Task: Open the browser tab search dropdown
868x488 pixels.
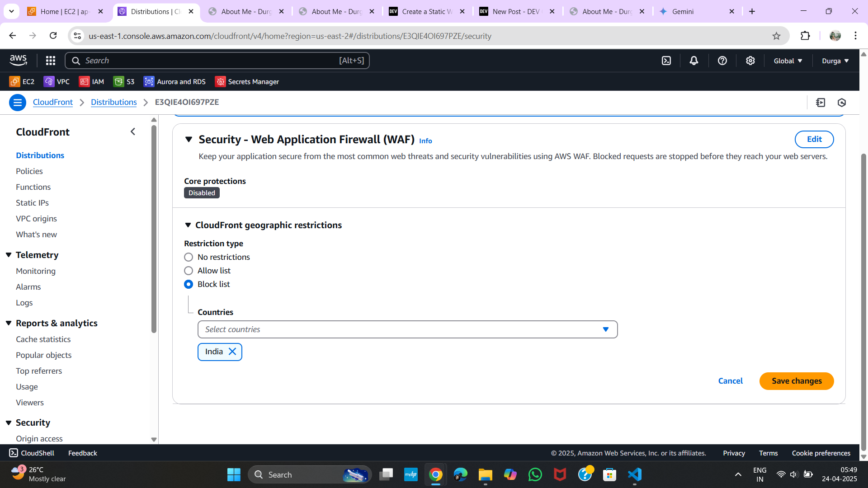Action: click(11, 11)
